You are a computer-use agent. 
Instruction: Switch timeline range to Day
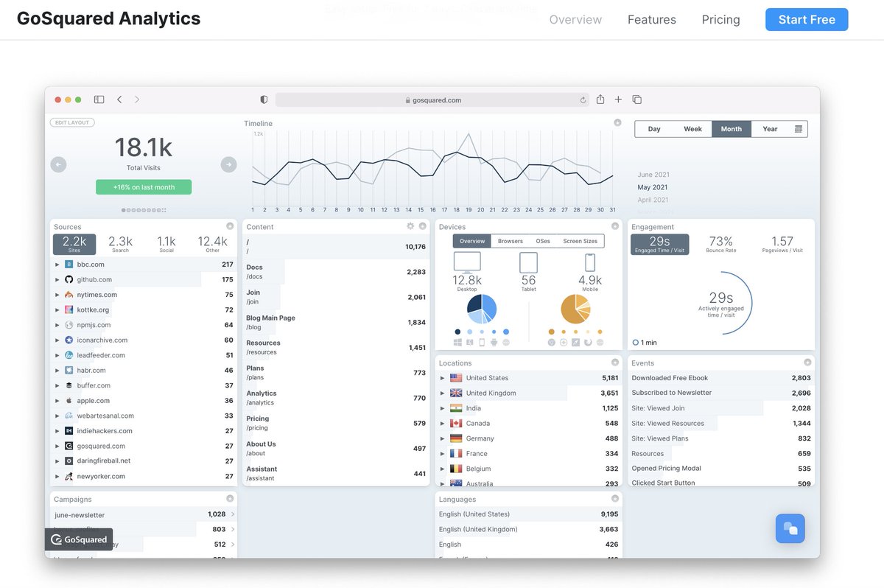654,129
